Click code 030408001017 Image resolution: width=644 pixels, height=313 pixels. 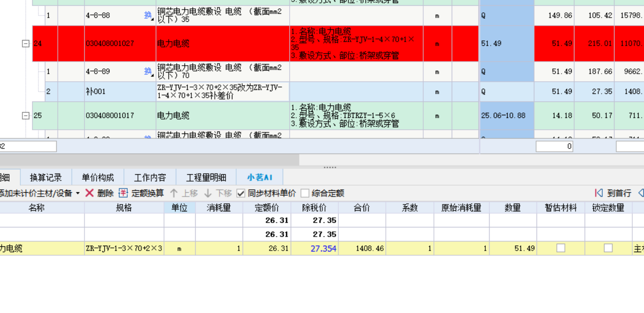tap(110, 115)
